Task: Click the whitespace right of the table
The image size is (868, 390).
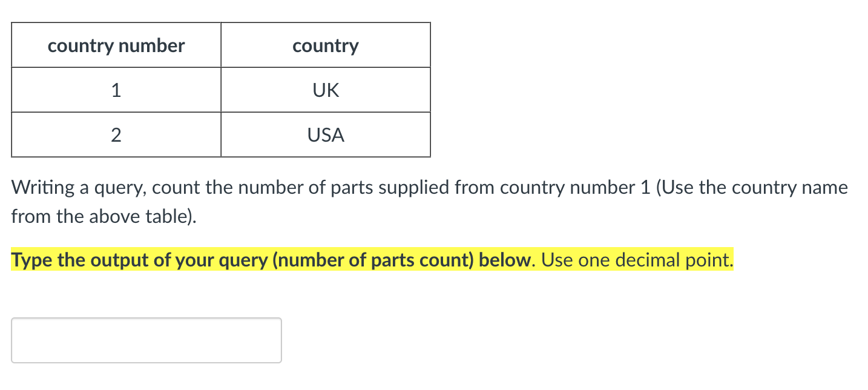Action: pyautogui.click(x=605, y=90)
